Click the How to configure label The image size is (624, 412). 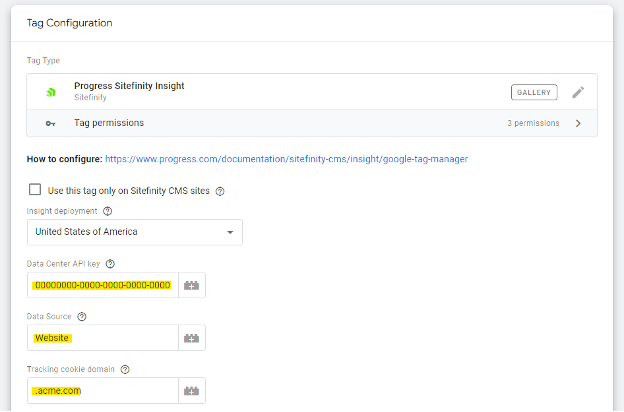pyautogui.click(x=64, y=159)
